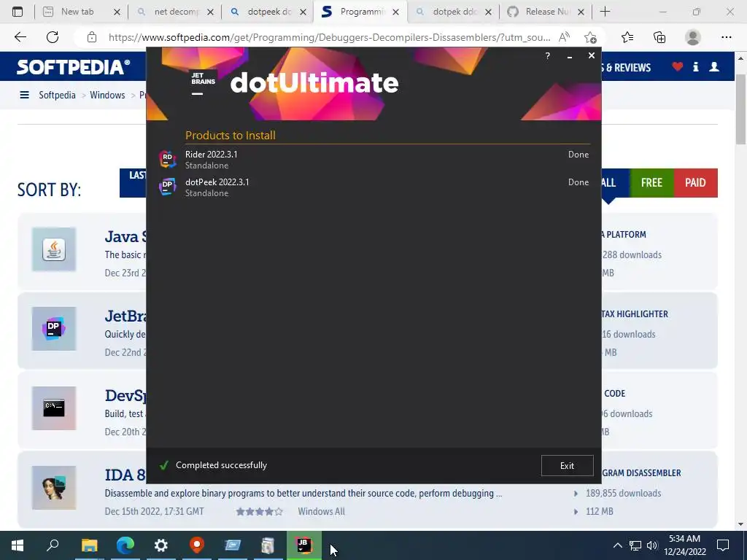Filter listings by PAID
Screen dimensions: 747x560
695,183
